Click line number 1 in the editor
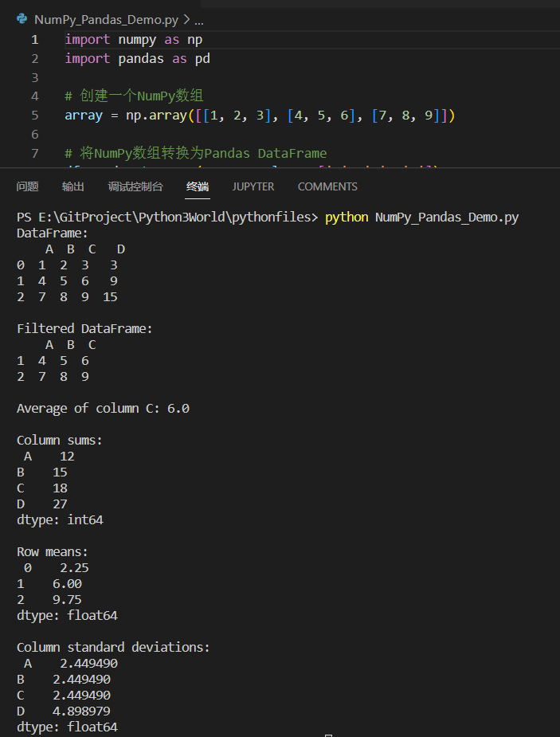This screenshot has height=737, width=560. coord(35,40)
